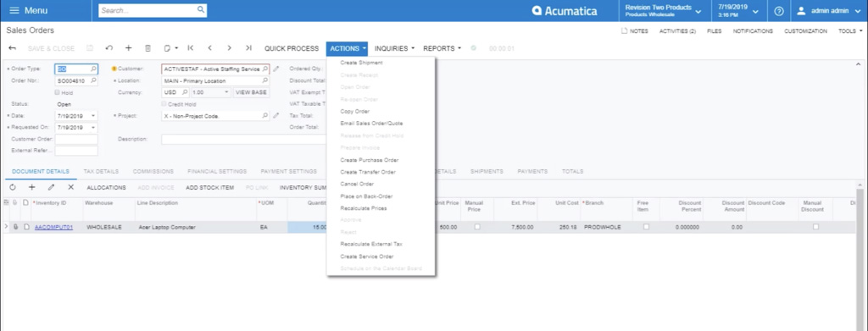This screenshot has height=331, width=868.
Task: Add a row in details grid
Action: [31, 187]
